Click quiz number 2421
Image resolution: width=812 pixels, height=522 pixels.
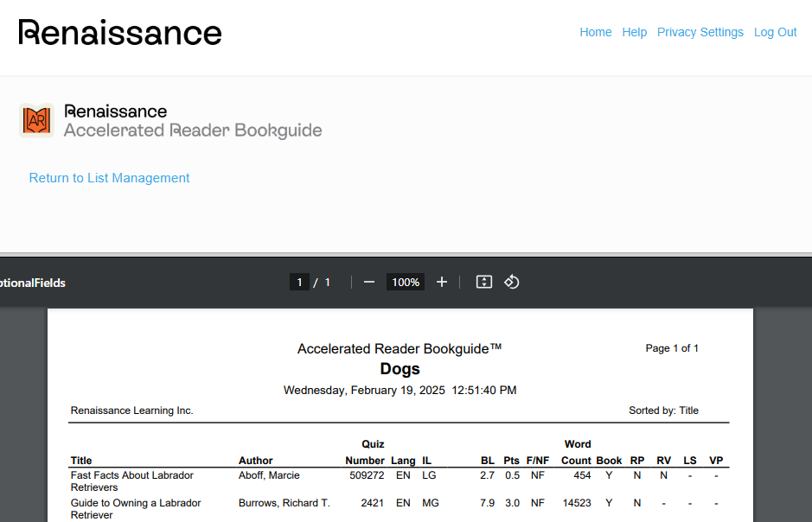tap(373, 503)
